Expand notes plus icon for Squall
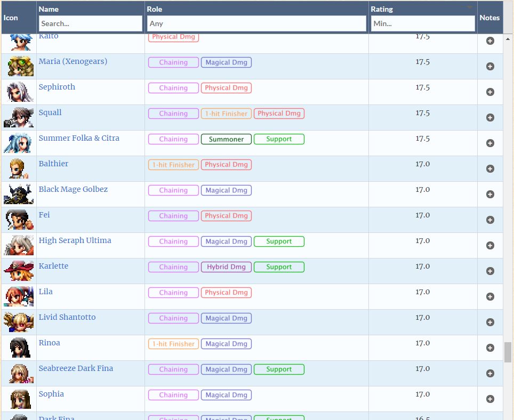 pyautogui.click(x=490, y=118)
